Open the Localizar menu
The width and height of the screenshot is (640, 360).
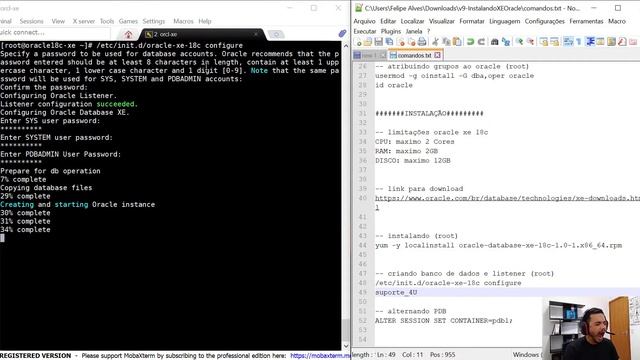(412, 21)
